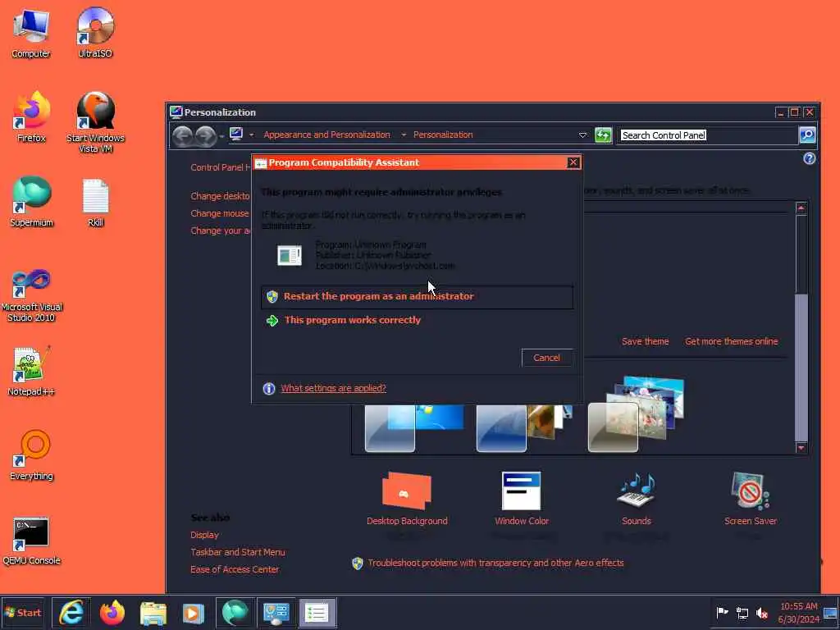Select the Notepad++ desktop shortcut

[x=31, y=371]
